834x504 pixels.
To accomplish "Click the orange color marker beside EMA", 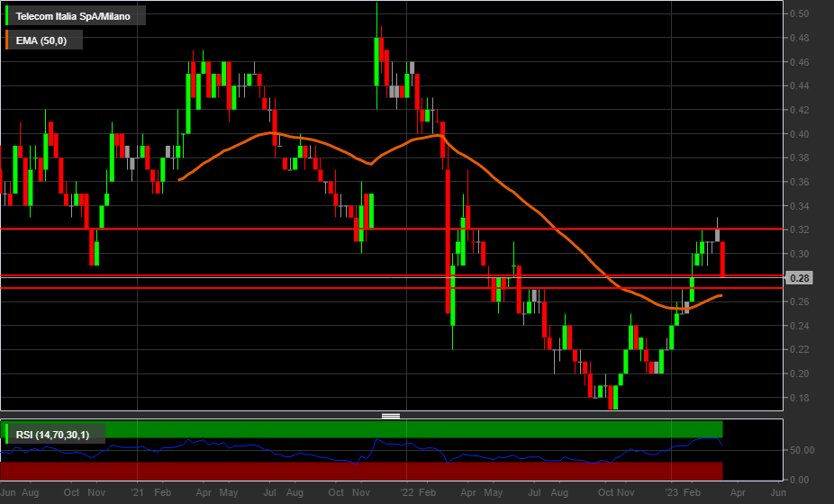I will (6, 40).
